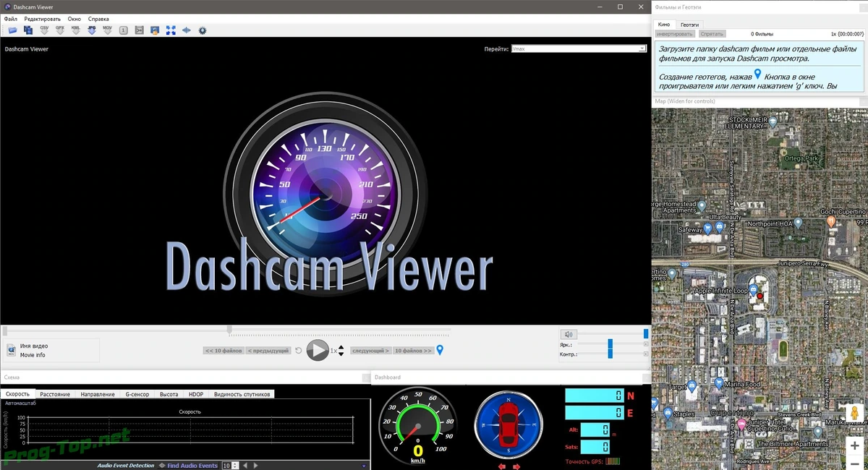The height and width of the screenshot is (470, 868).
Task: Click the 'Автомасштаб' label in graph
Action: [20, 403]
